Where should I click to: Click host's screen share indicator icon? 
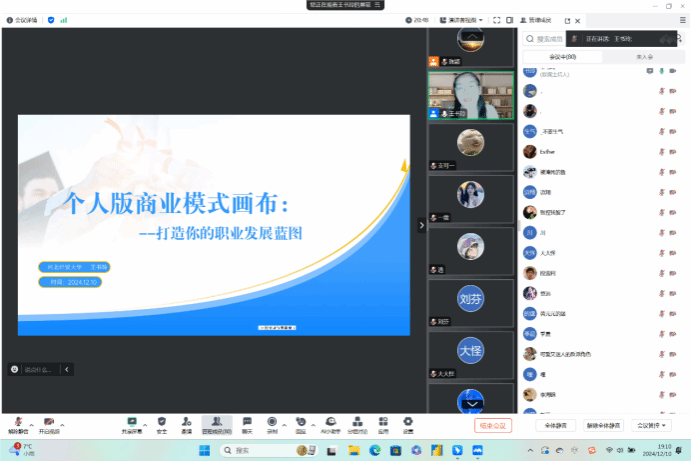650,71
